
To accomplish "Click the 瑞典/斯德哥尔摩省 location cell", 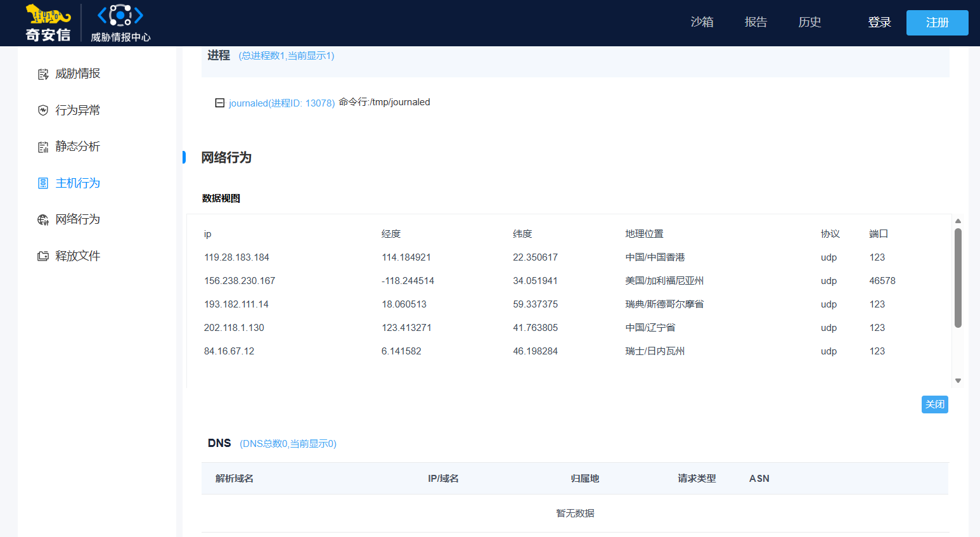I will pos(664,304).
